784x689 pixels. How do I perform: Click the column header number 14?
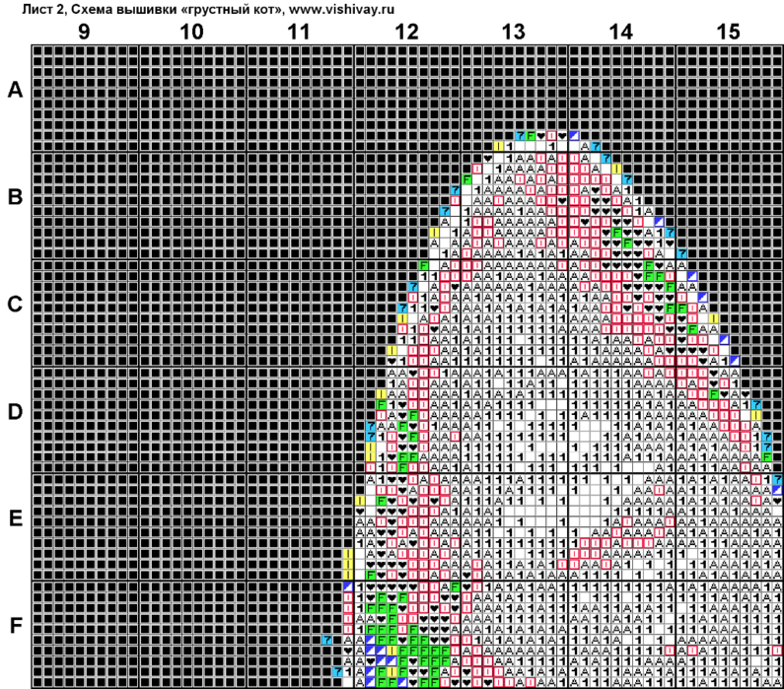(x=621, y=33)
